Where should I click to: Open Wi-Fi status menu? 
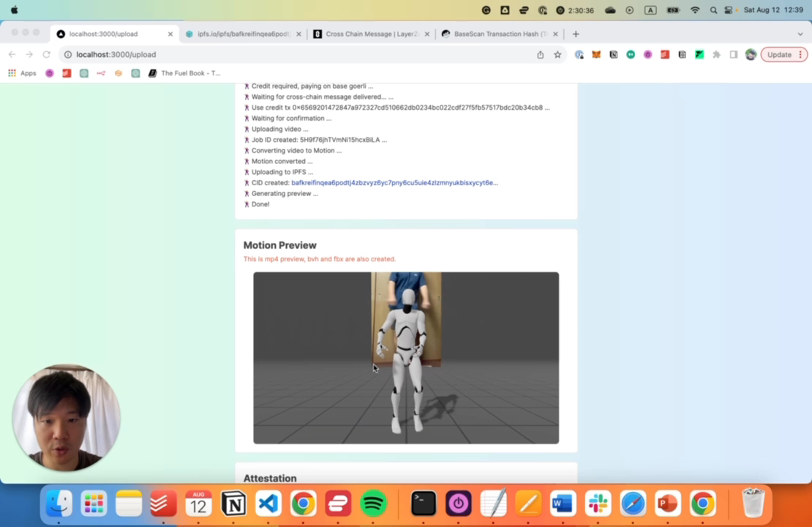click(x=695, y=10)
